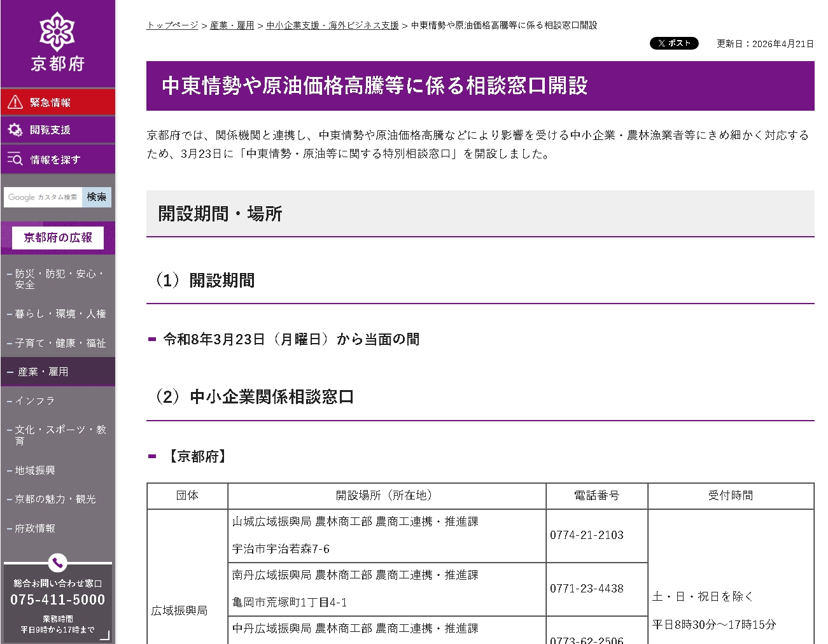Screen dimensions: 828x644
Task: Select 防災・防犯・安心・安全 menu item
Action: click(x=58, y=279)
